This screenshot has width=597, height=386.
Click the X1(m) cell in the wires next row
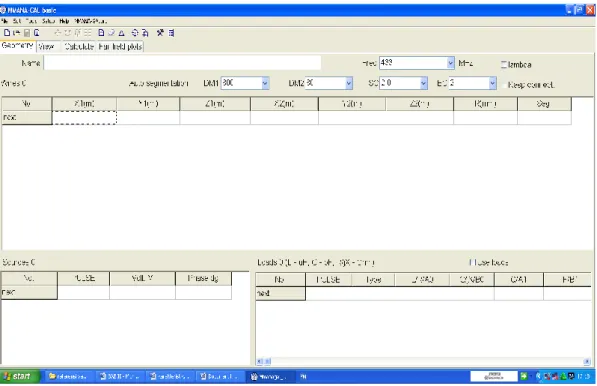(84, 118)
